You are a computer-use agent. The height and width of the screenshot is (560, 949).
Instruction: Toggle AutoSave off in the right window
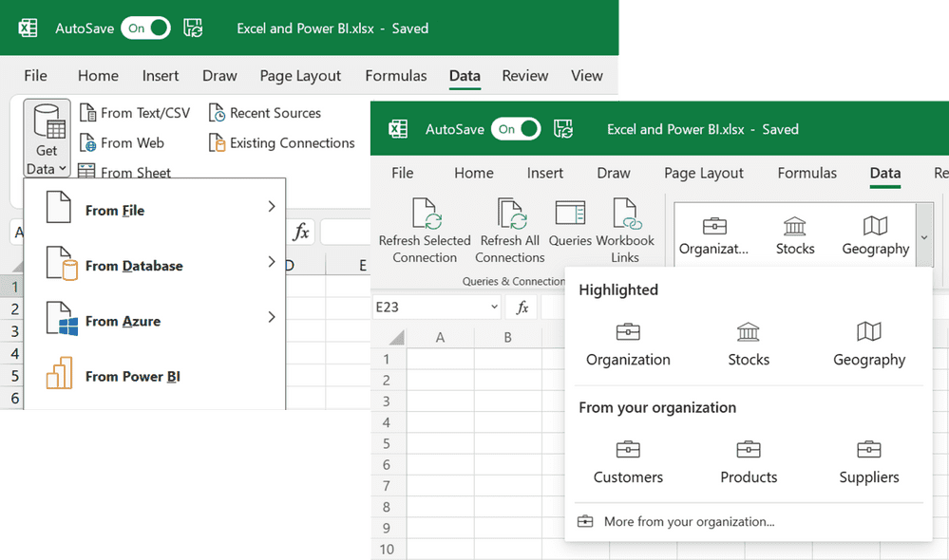tap(516, 129)
